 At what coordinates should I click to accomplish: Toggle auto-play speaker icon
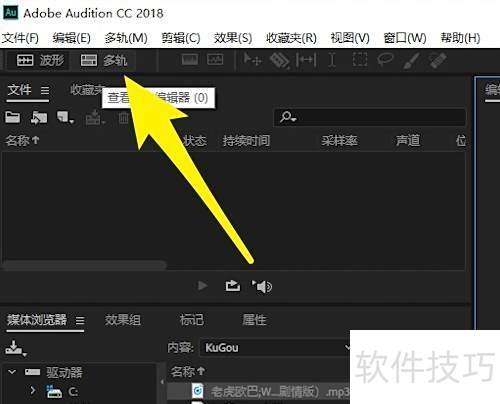point(262,287)
